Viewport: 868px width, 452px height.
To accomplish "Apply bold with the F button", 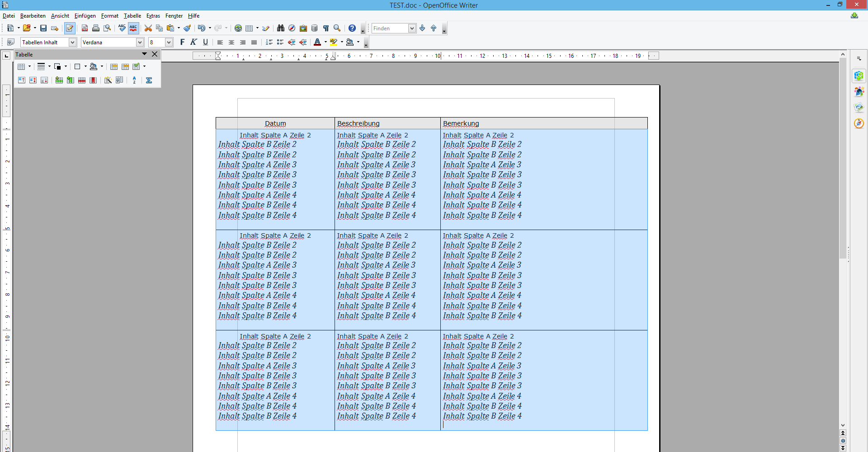I will point(182,42).
